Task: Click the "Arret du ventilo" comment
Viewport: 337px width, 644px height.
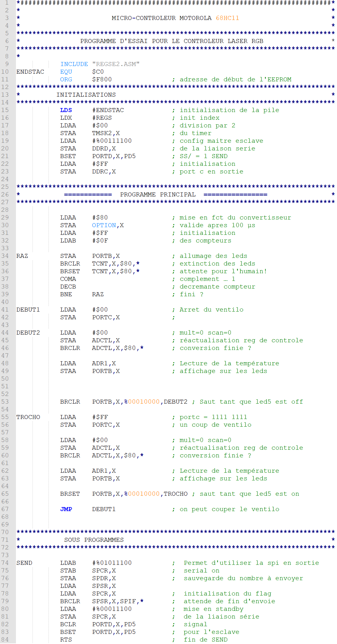Action: coord(212,310)
